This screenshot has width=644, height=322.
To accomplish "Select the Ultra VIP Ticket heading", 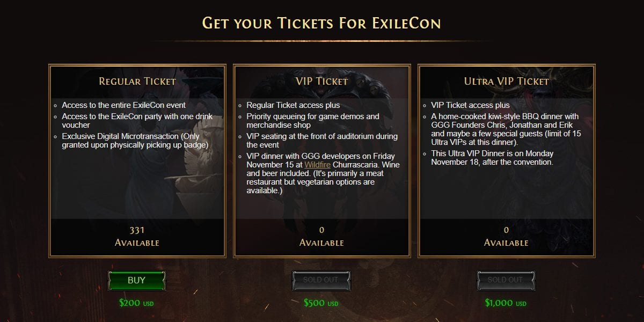I will [x=506, y=82].
